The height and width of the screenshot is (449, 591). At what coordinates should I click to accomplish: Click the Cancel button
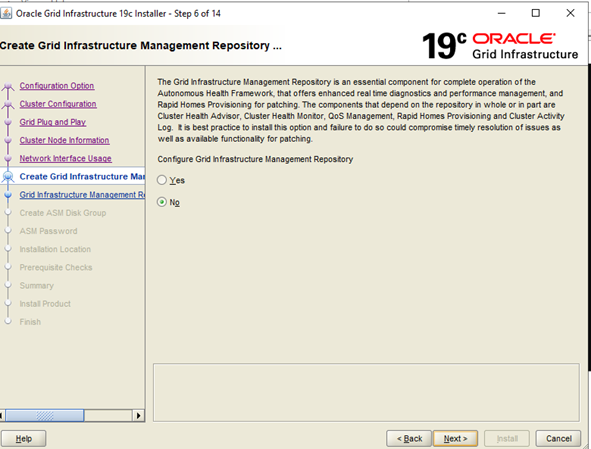click(x=558, y=438)
